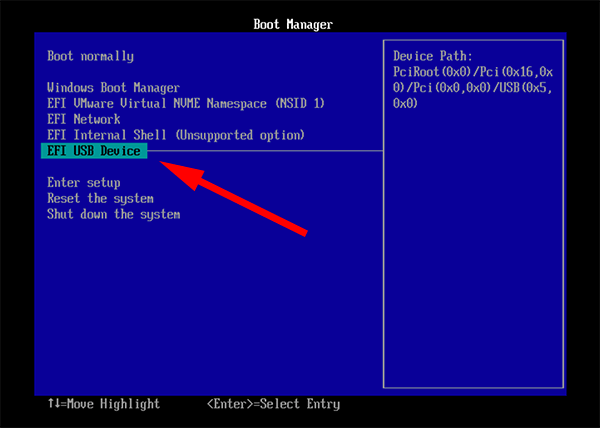Click the Device Path label
The image size is (600, 428).
(432, 56)
